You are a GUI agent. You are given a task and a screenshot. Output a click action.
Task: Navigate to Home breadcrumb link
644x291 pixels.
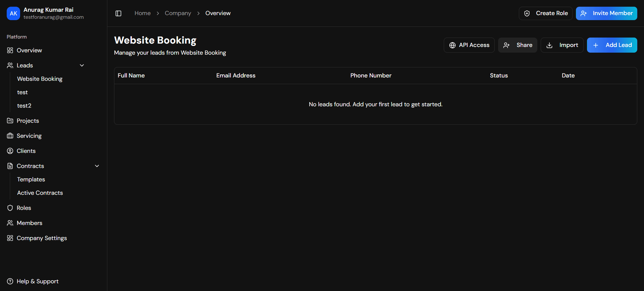143,13
